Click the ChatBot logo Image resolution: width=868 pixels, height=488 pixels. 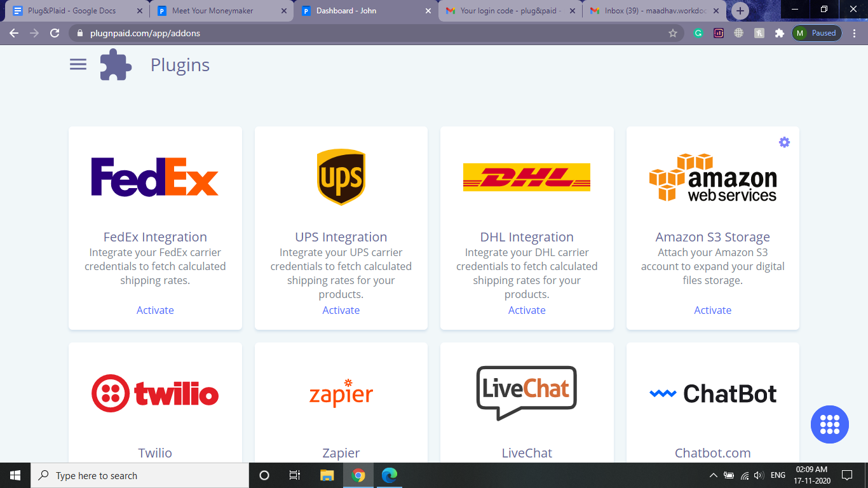[713, 394]
